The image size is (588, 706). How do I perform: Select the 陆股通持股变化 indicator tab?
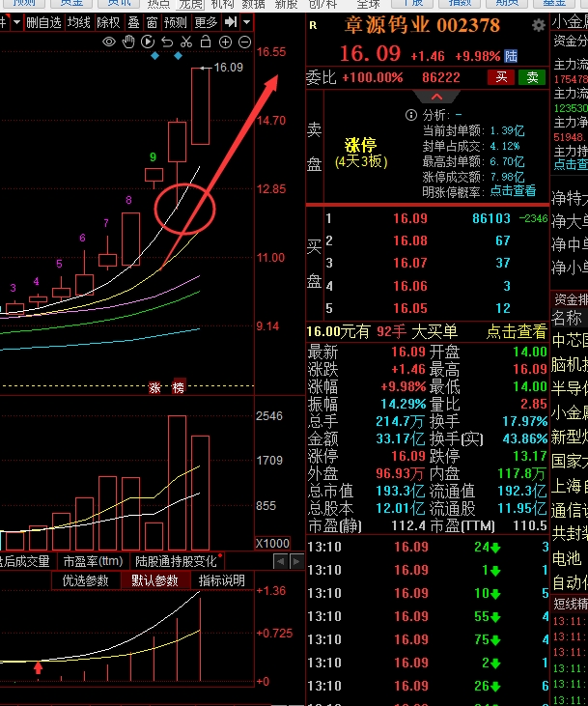tap(176, 561)
